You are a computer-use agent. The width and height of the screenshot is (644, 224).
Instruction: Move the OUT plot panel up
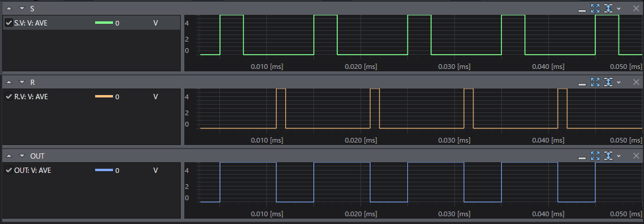point(9,156)
